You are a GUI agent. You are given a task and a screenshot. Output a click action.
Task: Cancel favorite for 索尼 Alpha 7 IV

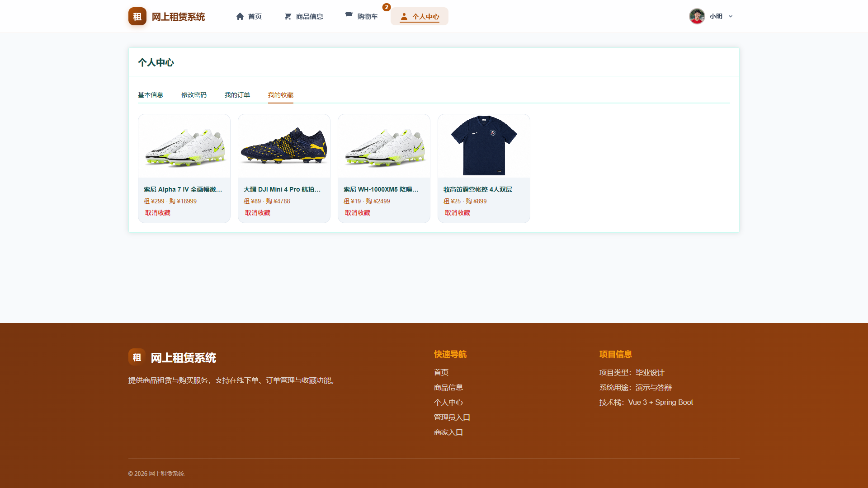tap(158, 213)
